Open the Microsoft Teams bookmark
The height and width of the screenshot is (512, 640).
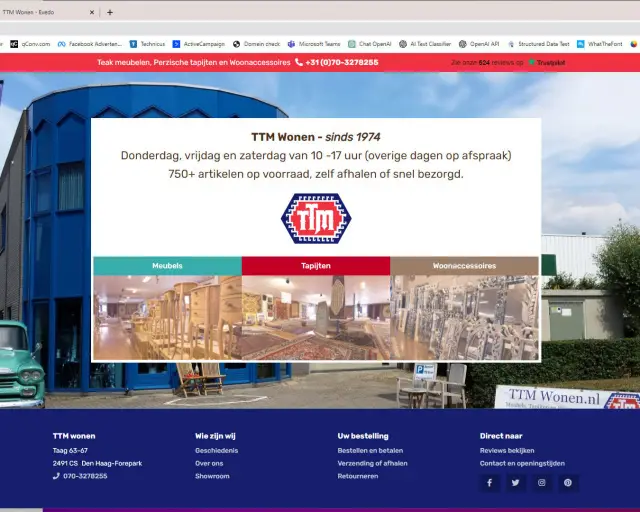pyautogui.click(x=314, y=44)
